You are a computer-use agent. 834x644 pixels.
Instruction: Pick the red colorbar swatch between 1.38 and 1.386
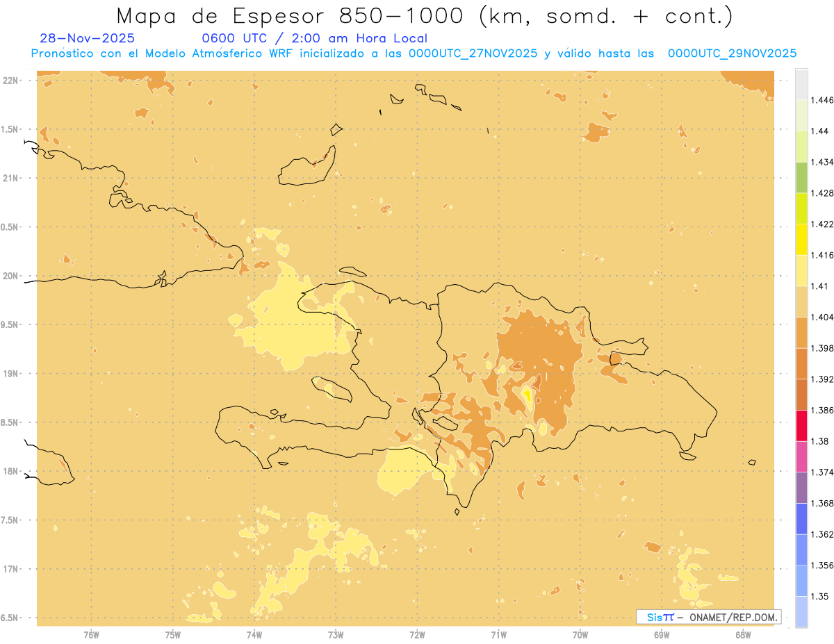[x=801, y=425]
